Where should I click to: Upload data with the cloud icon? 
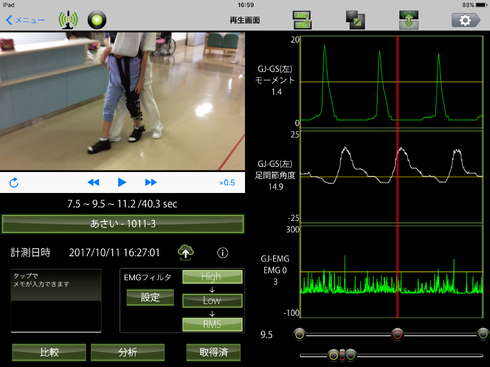coord(186,252)
